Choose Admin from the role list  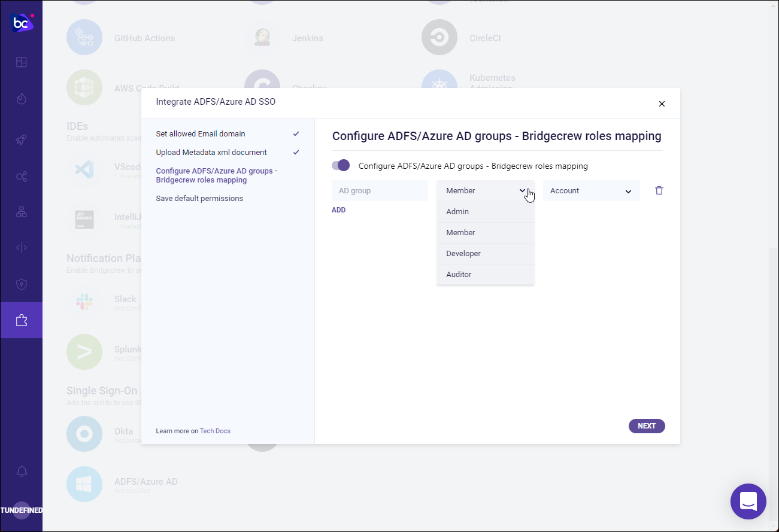pos(485,212)
